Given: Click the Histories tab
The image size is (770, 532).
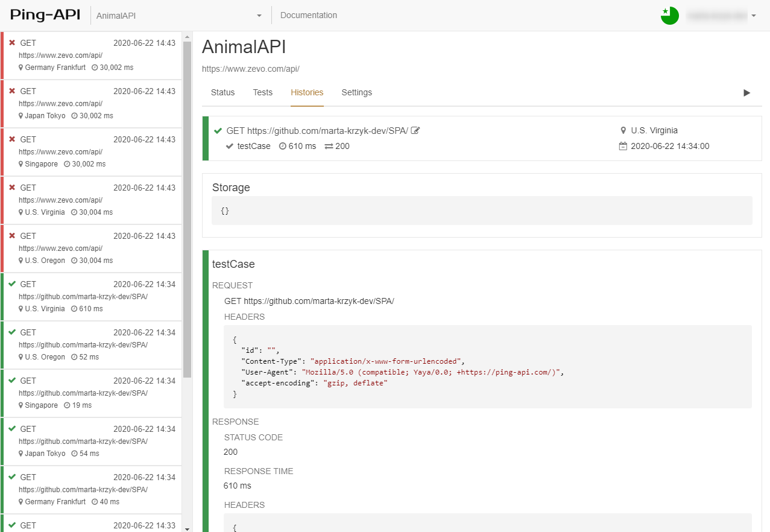Looking at the screenshot, I should click(x=307, y=92).
